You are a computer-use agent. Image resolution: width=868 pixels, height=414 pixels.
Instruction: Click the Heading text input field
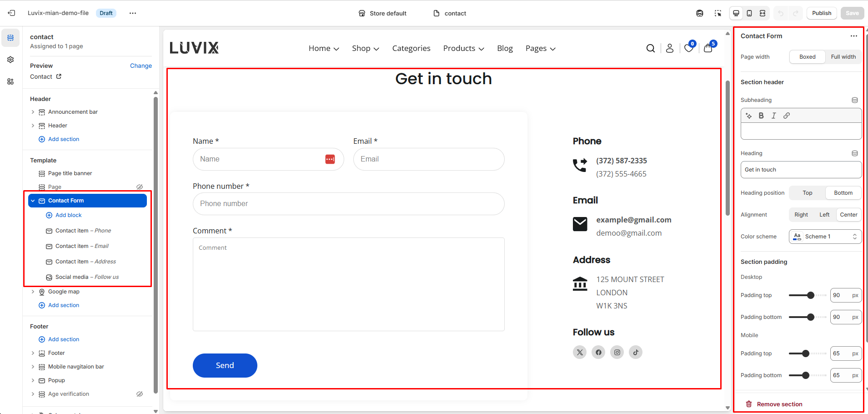tap(801, 170)
